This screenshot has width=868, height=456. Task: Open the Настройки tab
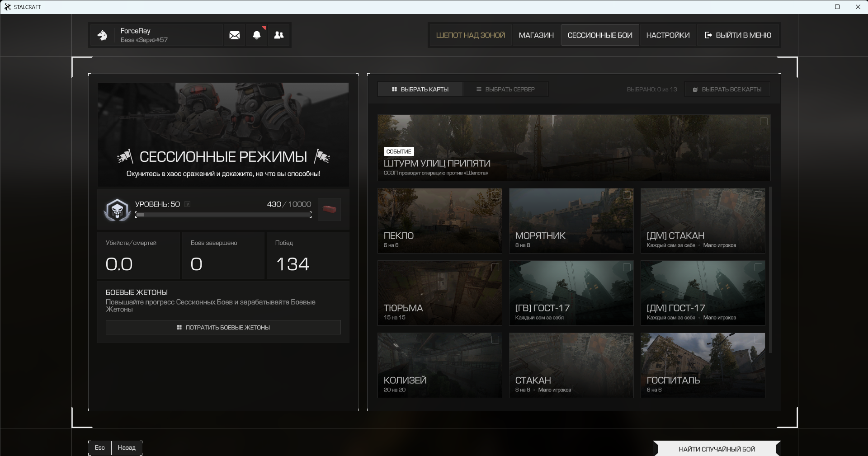(x=668, y=35)
